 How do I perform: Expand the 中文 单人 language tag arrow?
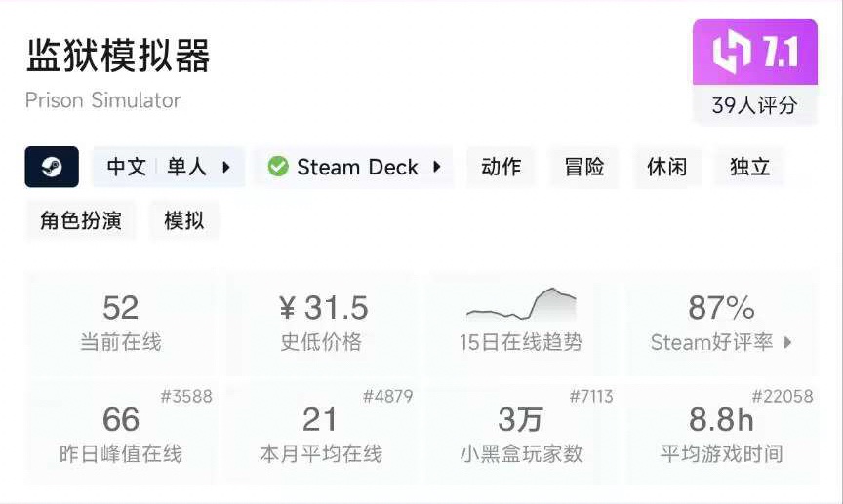coord(226,167)
